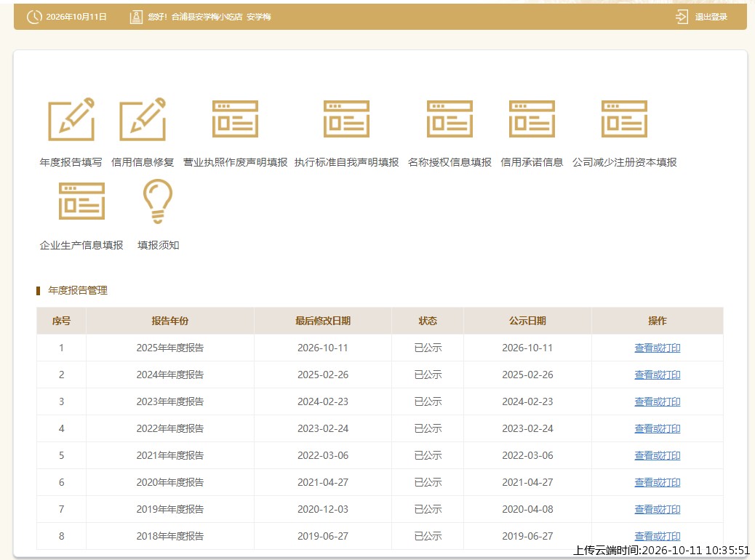Open 查看或打印 for 2024年年度报告
This screenshot has width=755, height=560.
[x=658, y=375]
